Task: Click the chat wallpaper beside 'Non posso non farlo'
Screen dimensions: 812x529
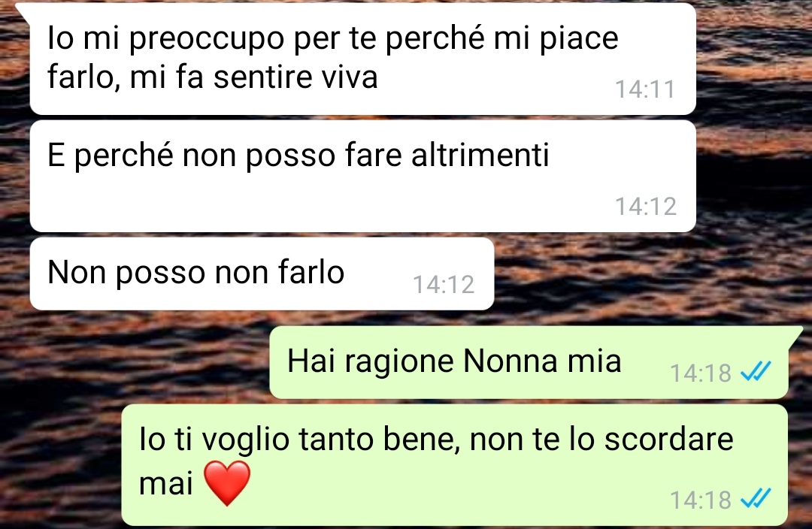Action: 647,274
